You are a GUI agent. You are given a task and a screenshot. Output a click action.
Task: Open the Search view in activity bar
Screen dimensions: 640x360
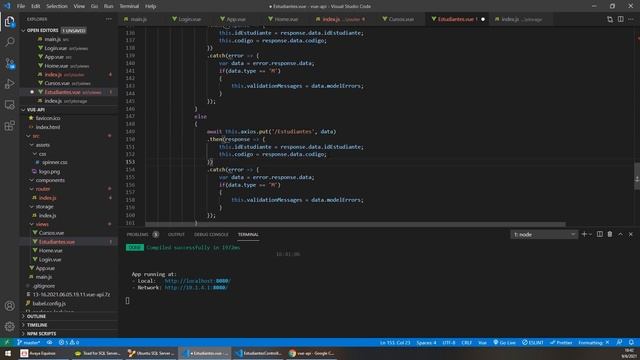click(9, 42)
